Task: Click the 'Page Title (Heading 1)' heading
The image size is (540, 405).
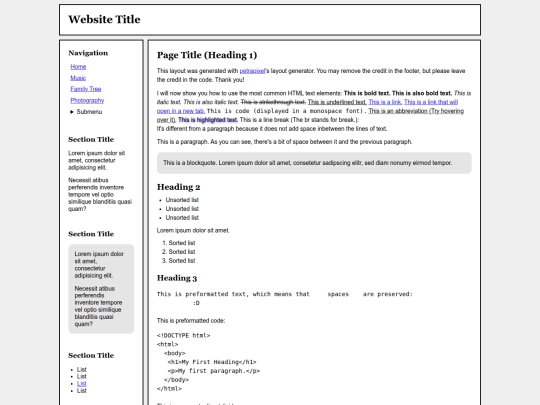Action: [x=207, y=55]
